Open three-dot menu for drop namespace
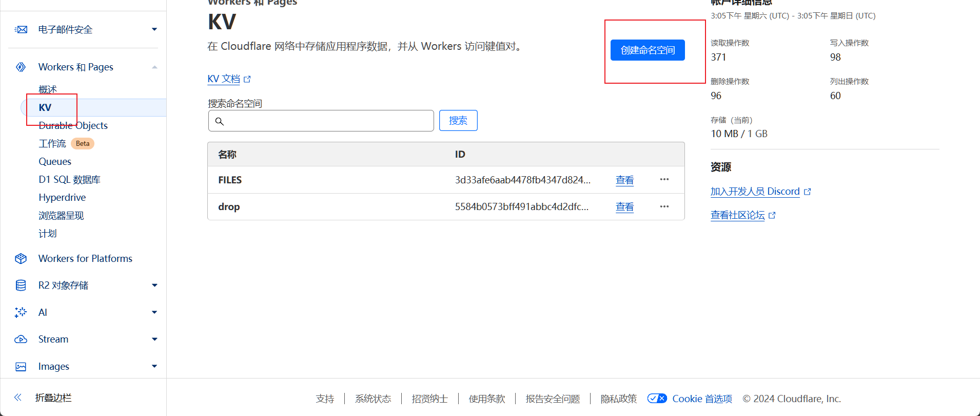The image size is (980, 416). 664,206
